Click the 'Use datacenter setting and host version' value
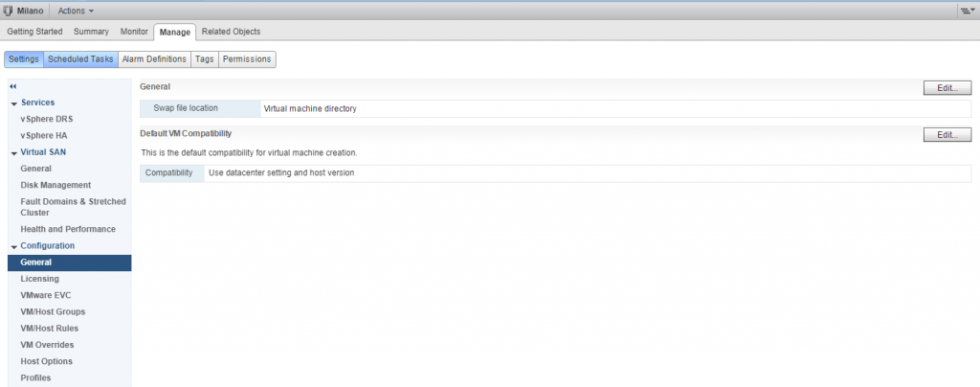This screenshot has height=387, width=980. 281,173
